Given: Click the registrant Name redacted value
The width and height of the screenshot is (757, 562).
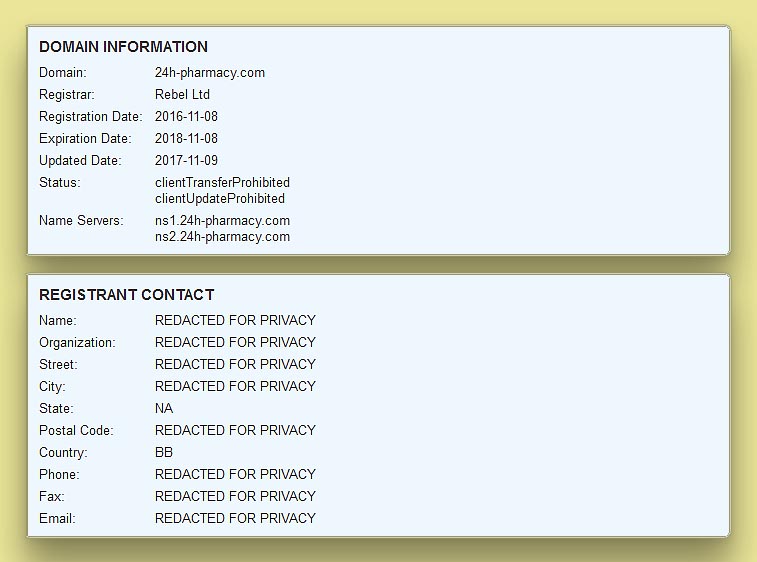Looking at the screenshot, I should pos(235,321).
